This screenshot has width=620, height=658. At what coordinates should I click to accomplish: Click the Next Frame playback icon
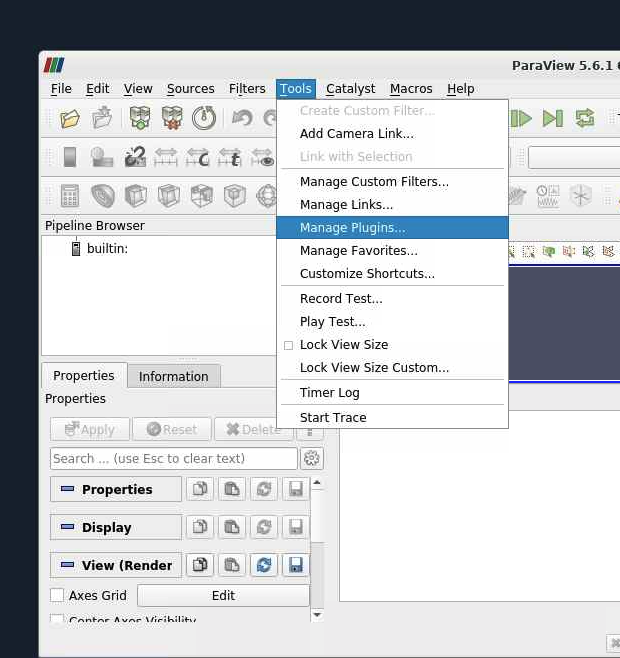pos(521,118)
